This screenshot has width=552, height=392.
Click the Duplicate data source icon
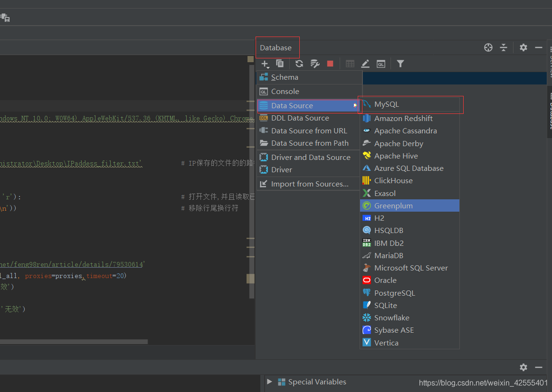(x=280, y=64)
